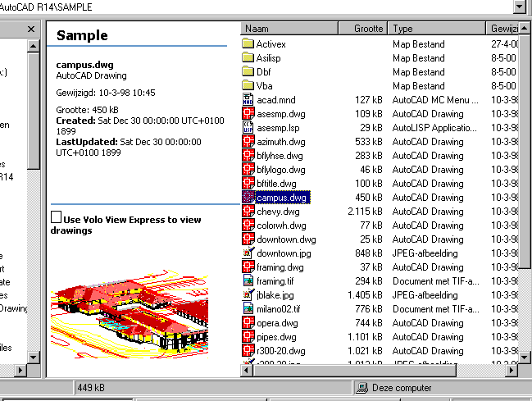The height and width of the screenshot is (401, 532).
Task: Click the Deze computer status icon
Action: point(361,388)
